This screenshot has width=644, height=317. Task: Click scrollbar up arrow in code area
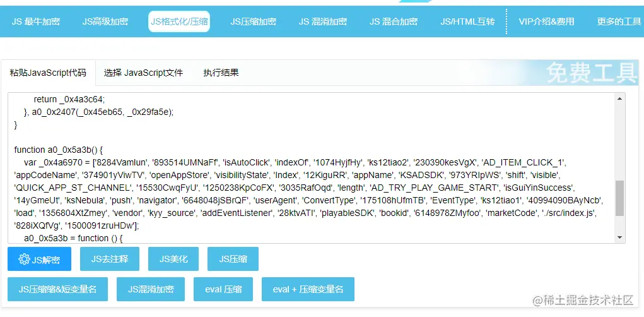pos(620,98)
